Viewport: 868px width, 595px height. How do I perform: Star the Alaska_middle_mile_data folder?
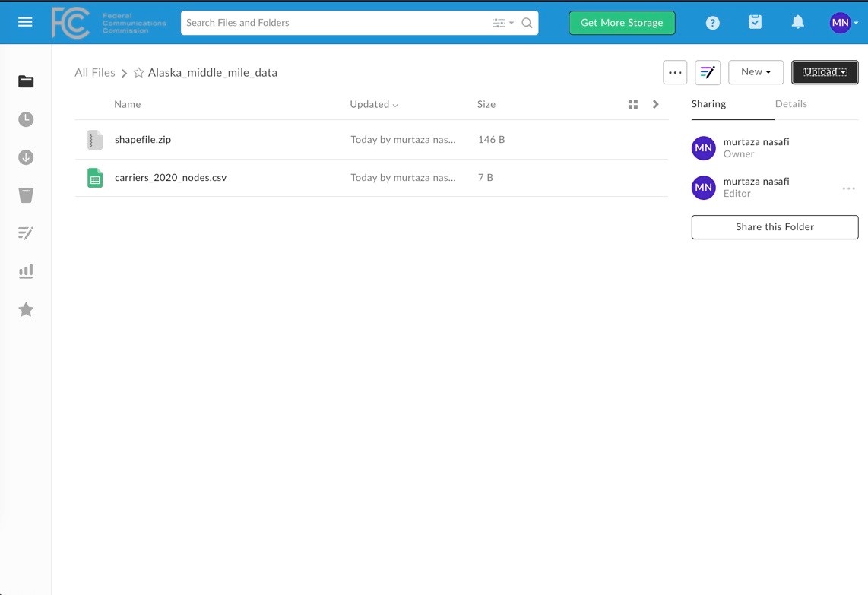click(138, 73)
